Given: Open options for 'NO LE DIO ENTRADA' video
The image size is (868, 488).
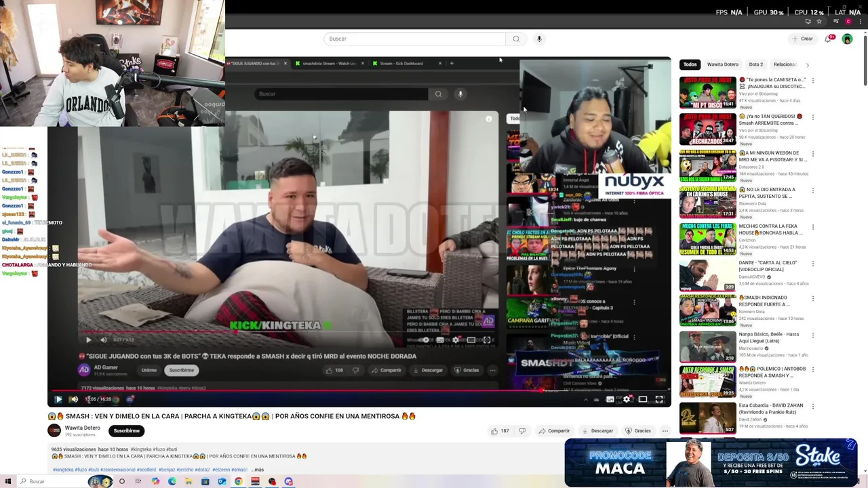Looking at the screenshot, I should coord(812,190).
